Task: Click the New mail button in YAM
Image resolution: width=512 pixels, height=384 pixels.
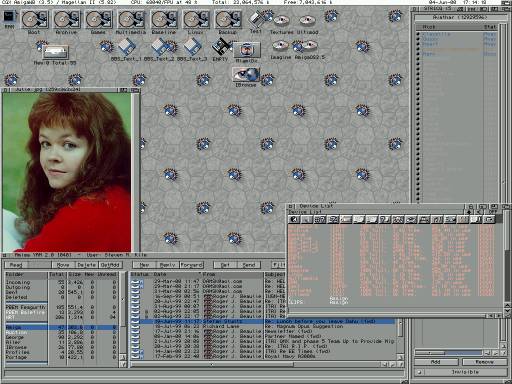Action: (x=144, y=265)
